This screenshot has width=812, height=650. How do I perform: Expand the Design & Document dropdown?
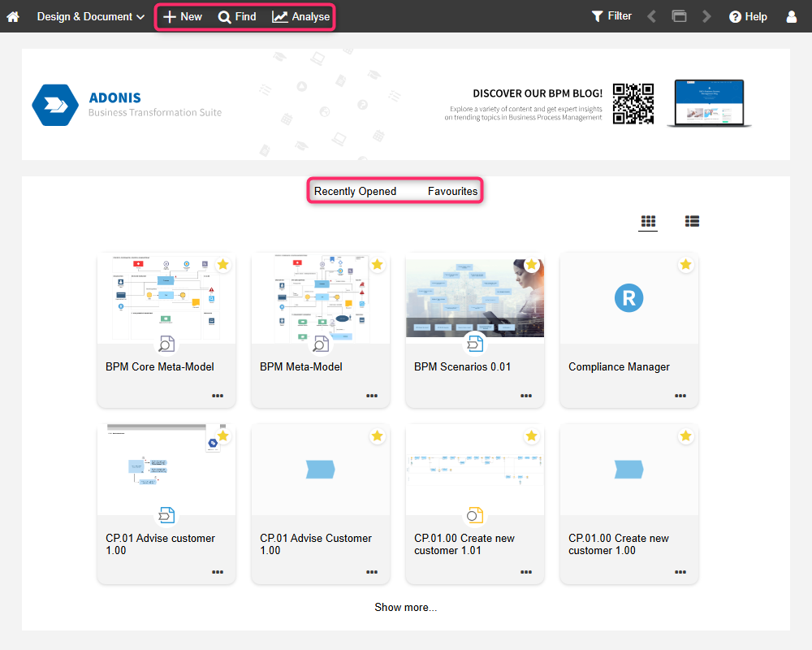[x=91, y=16]
